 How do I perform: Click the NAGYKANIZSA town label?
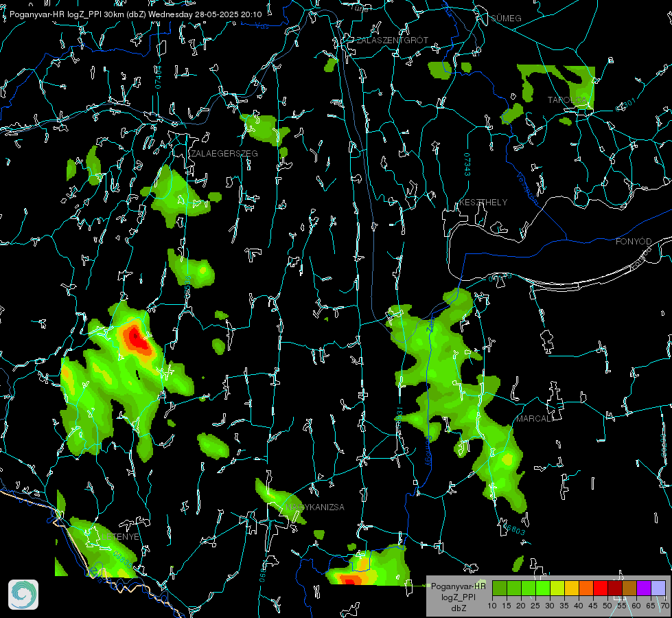[x=315, y=507]
